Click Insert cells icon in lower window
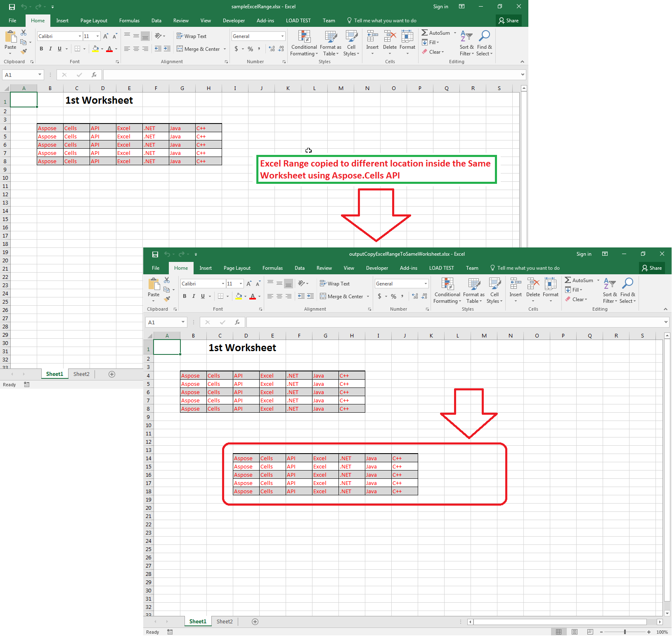Image resolution: width=672 pixels, height=637 pixels. (x=516, y=284)
